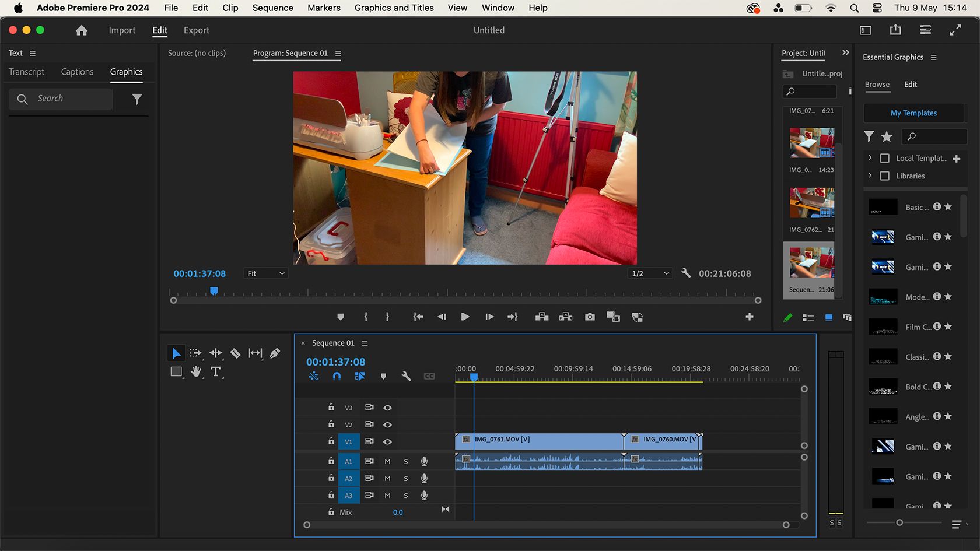Switch to the Graphics tab
Screen dimensions: 980x551
[x=126, y=72]
